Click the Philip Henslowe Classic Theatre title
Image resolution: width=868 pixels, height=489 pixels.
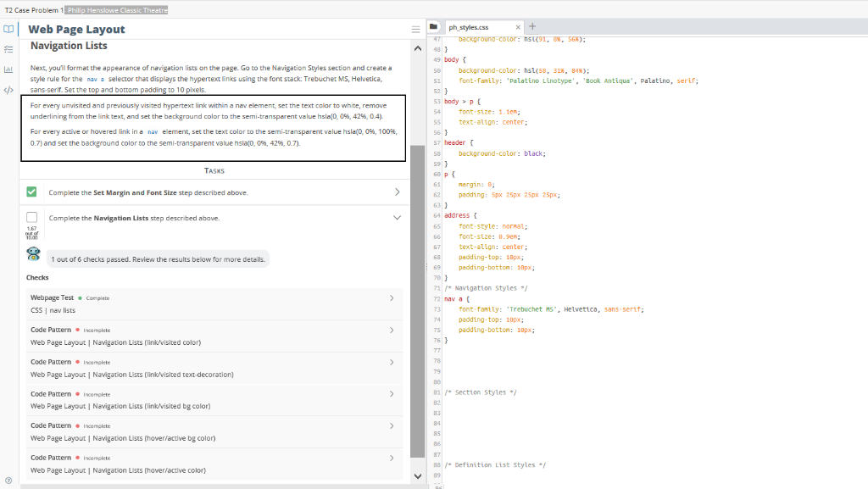click(x=117, y=10)
